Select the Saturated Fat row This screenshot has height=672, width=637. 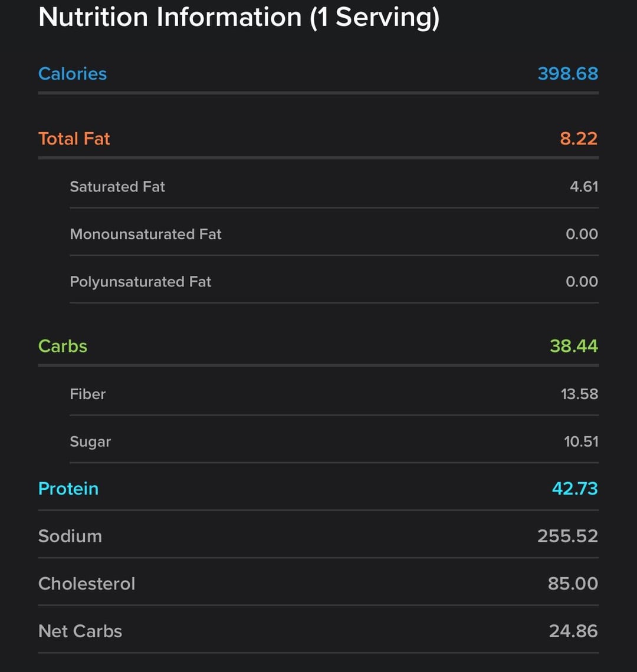pyautogui.click(x=334, y=186)
